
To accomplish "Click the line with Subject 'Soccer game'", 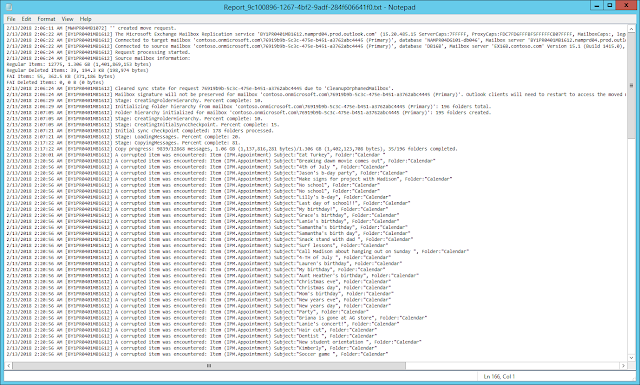I will 197,354.
